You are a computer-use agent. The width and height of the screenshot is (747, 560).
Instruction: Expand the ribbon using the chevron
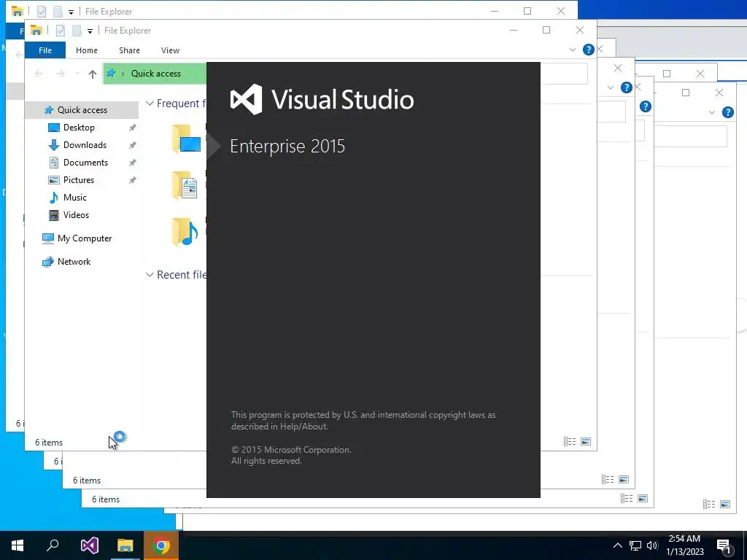pos(572,50)
